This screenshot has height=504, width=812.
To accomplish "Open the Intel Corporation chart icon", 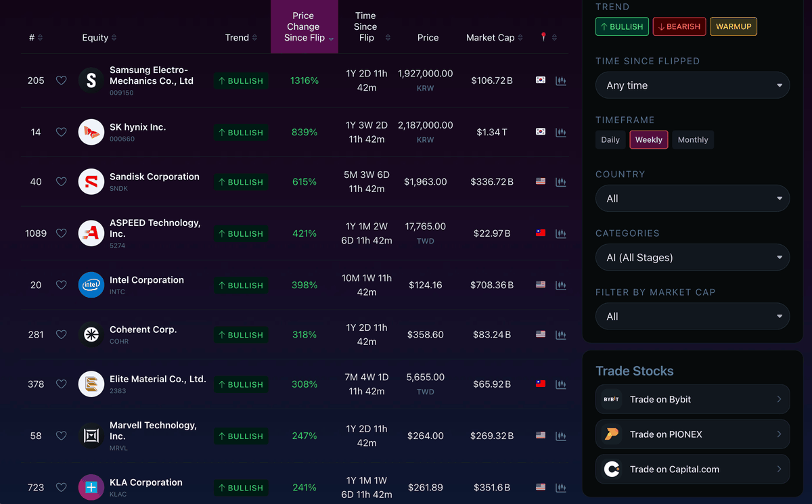I will point(560,285).
